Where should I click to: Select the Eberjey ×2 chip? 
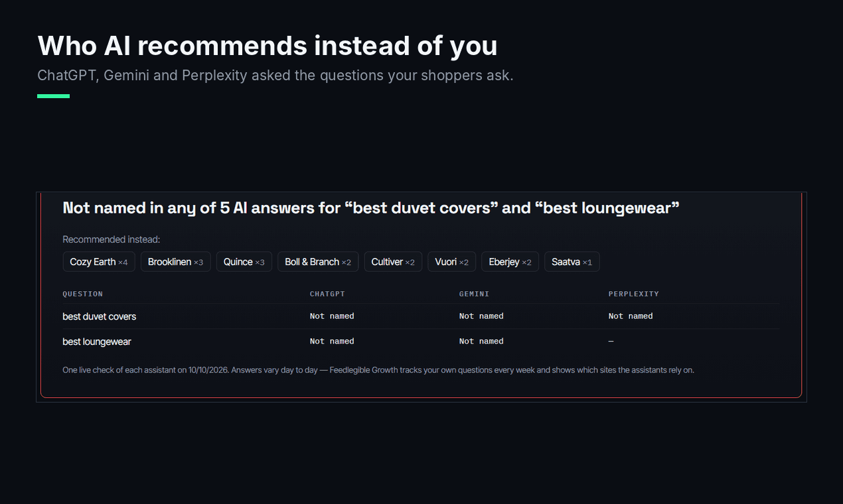[510, 262]
